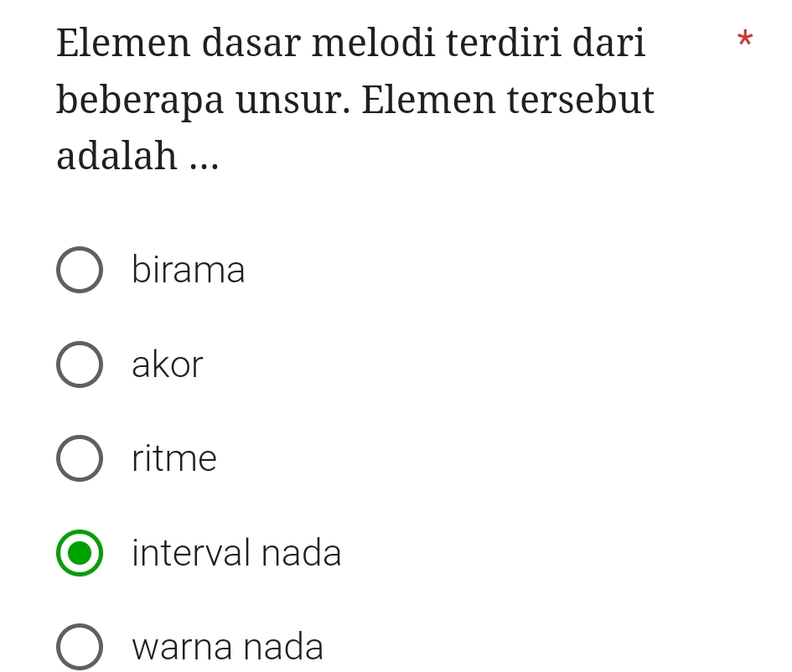The height and width of the screenshot is (672, 792).
Task: Pick the first answer option birama
Action: coord(80,270)
